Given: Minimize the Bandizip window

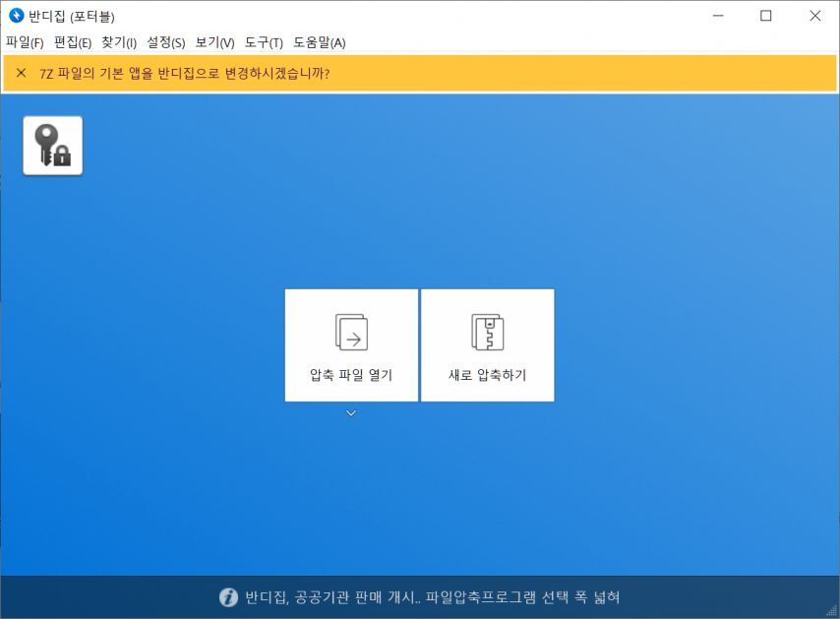Looking at the screenshot, I should [x=718, y=16].
